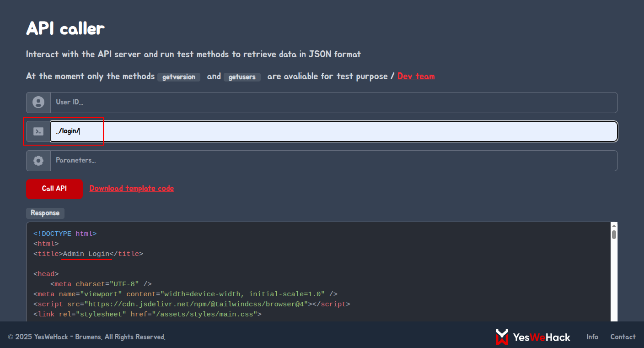This screenshot has height=348, width=644.
Task: Click the © 2025 YesWeHack copyright text
Action: pyautogui.click(x=87, y=337)
